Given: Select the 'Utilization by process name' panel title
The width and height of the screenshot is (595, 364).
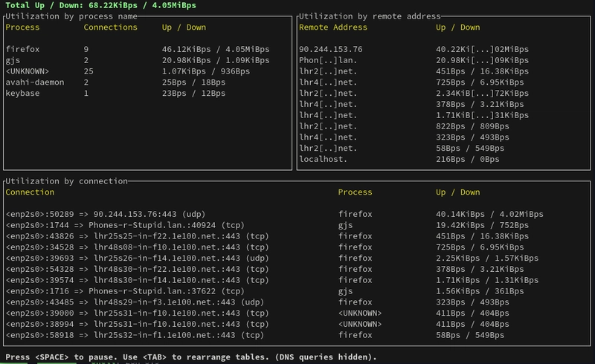Looking at the screenshot, I should pyautogui.click(x=71, y=16).
